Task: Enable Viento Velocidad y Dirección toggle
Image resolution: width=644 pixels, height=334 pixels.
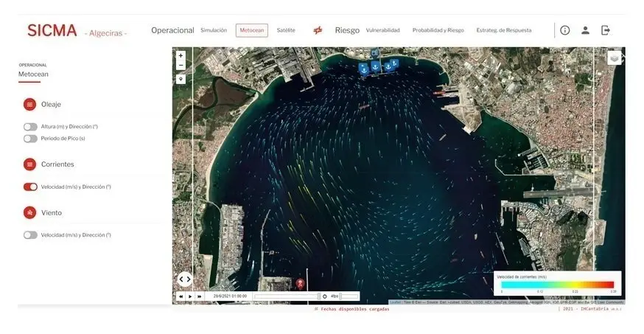Action: 30,235
